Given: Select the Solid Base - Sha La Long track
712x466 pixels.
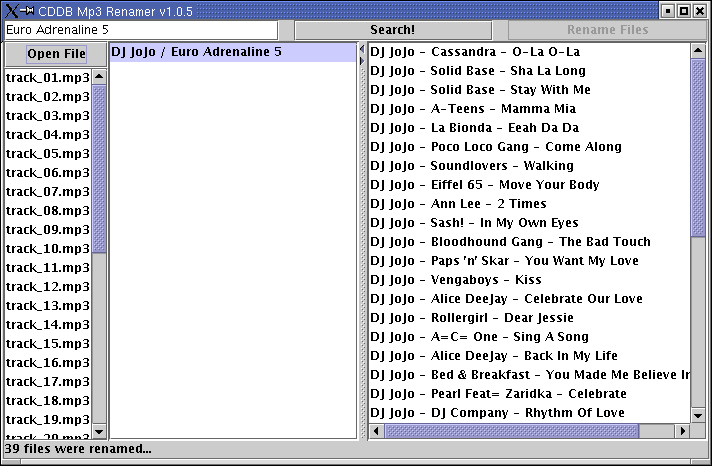Looking at the screenshot, I should (x=529, y=71).
